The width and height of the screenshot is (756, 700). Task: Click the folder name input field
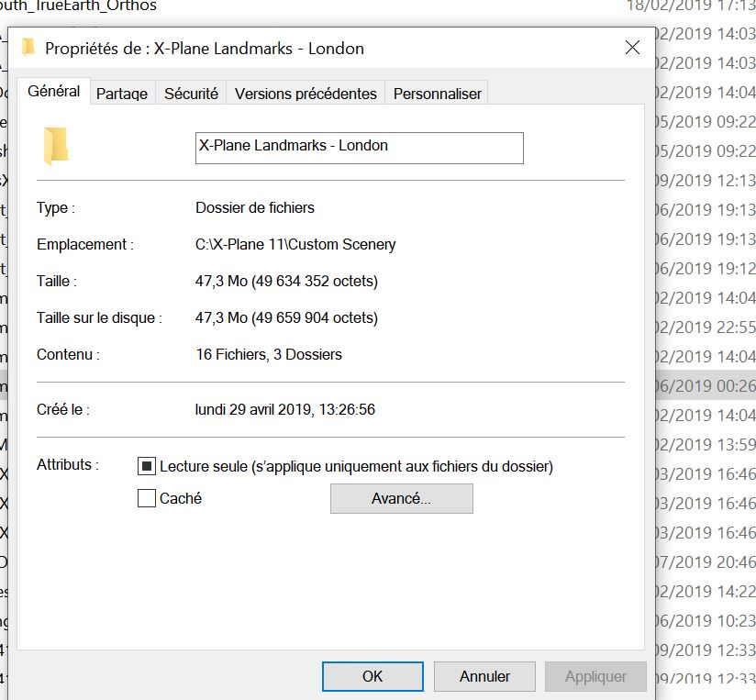click(360, 148)
